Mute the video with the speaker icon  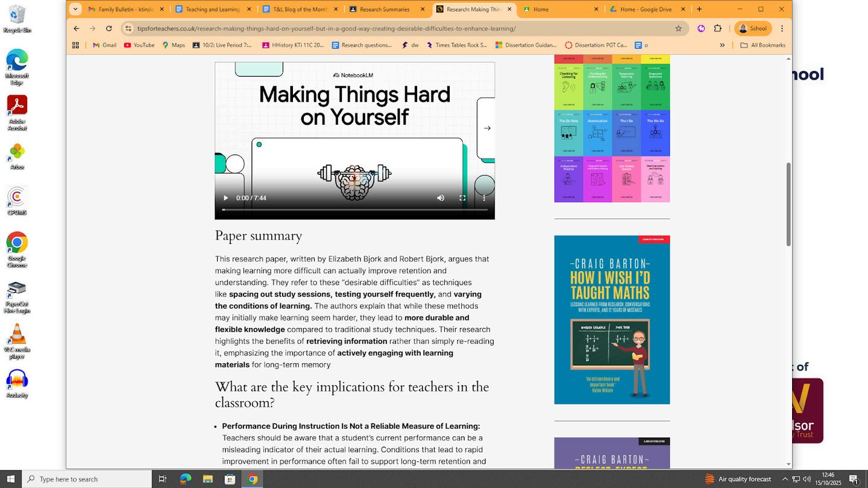tap(441, 198)
